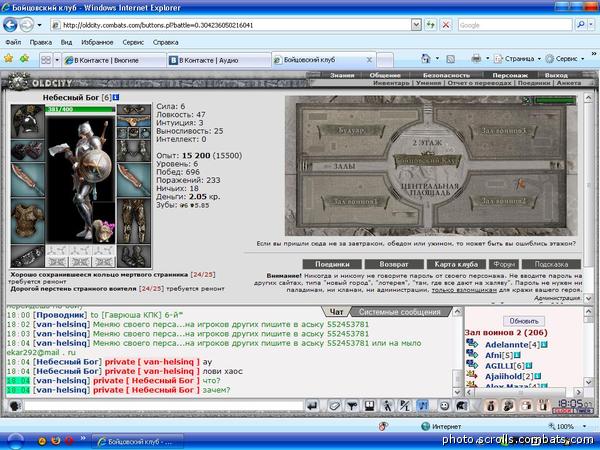Toggle chat sound with the music note icon
Viewport: 600px width, 450px height.
[422, 406]
